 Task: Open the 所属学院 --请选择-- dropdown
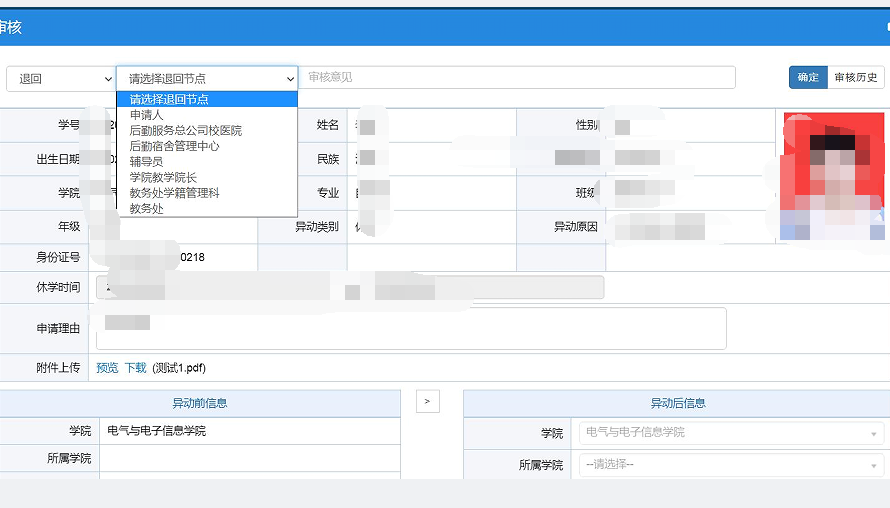coord(730,465)
